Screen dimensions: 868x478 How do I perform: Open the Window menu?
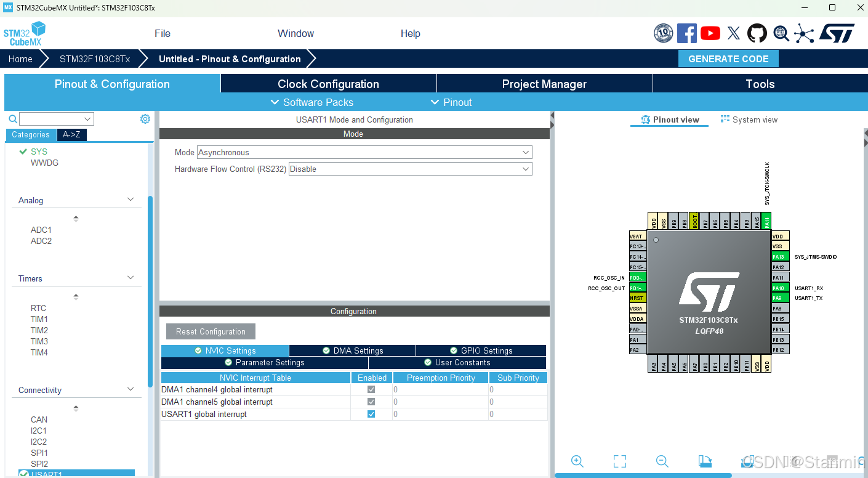[295, 33]
